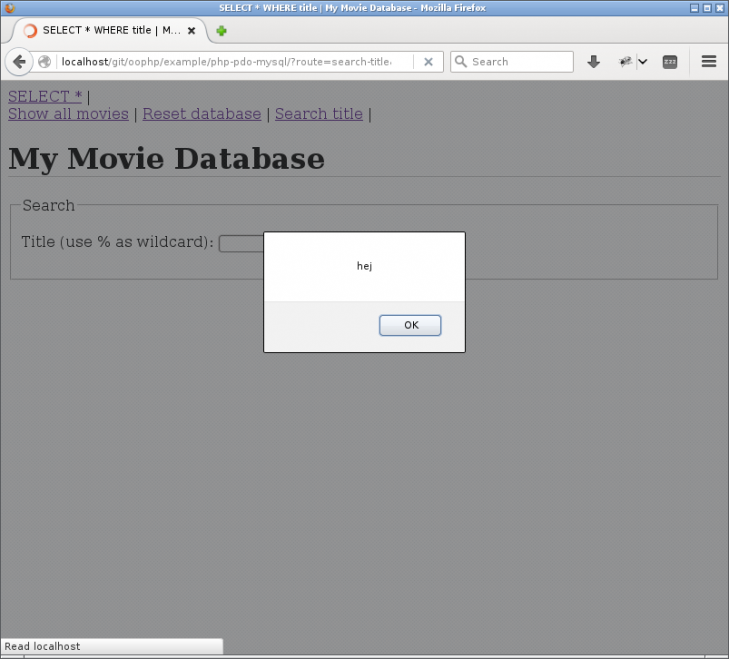This screenshot has height=659, width=729.
Task: Open the Firefox hamburger menu
Action: pos(709,61)
